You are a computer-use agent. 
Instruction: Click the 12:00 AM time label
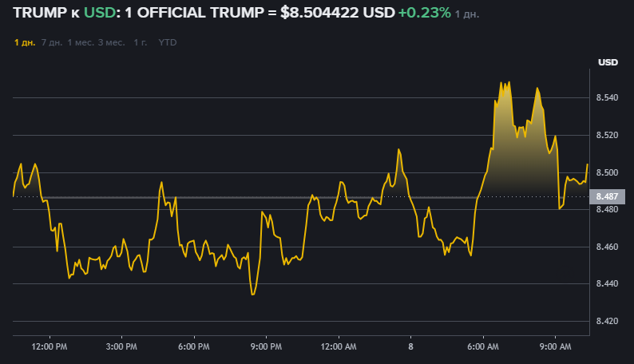click(x=339, y=346)
